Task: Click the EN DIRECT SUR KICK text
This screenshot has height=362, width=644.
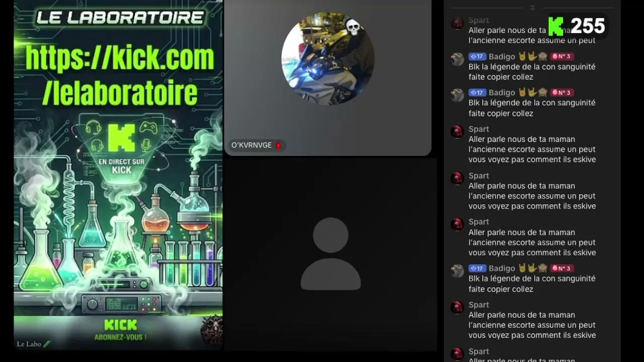Action: coord(121,166)
